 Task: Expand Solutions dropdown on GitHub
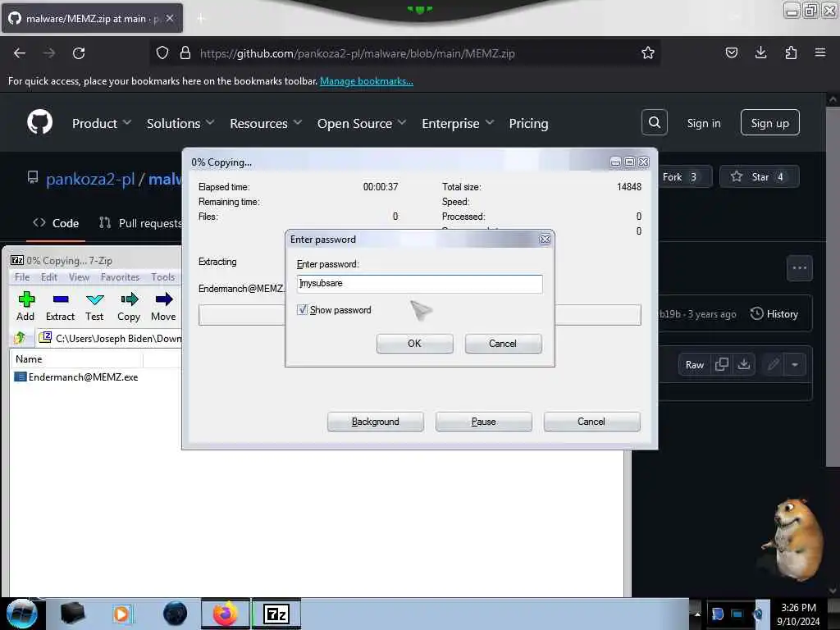[180, 123]
